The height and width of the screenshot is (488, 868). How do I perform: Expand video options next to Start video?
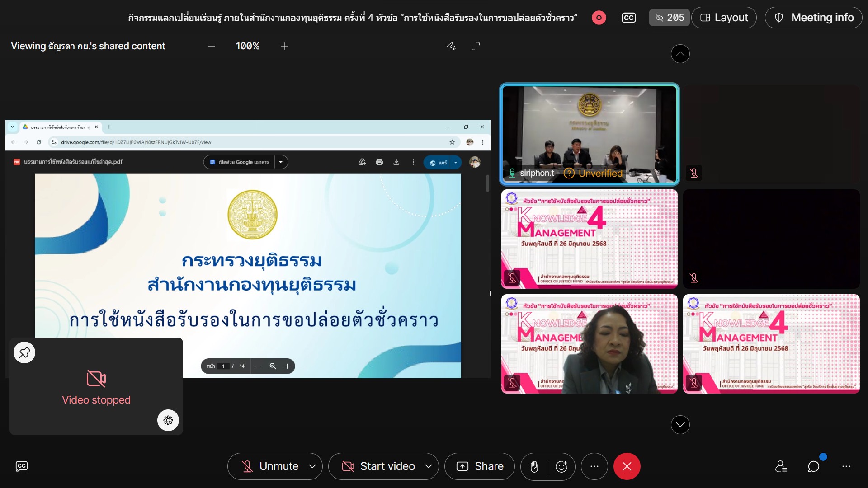point(429,466)
